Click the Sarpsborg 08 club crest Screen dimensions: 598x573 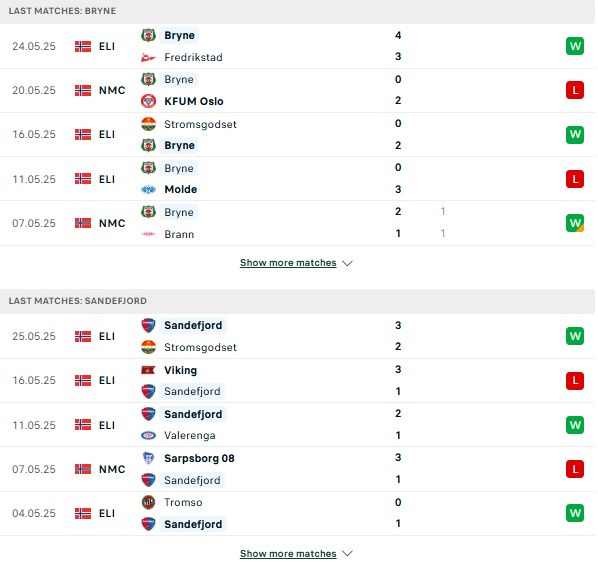coord(148,458)
